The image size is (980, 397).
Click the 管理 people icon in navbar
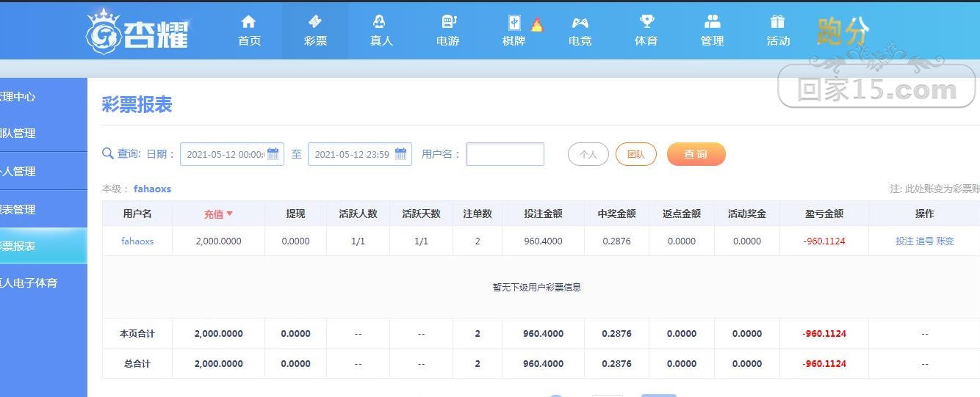pos(712,21)
